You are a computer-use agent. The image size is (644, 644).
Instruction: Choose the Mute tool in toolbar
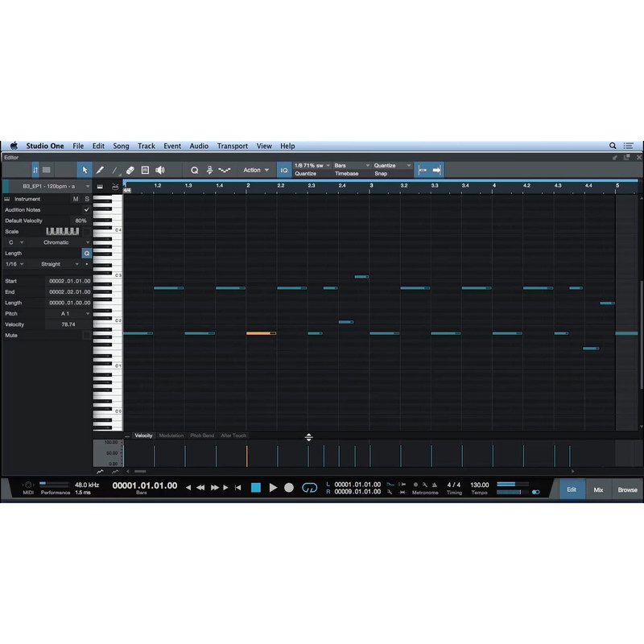click(x=145, y=170)
